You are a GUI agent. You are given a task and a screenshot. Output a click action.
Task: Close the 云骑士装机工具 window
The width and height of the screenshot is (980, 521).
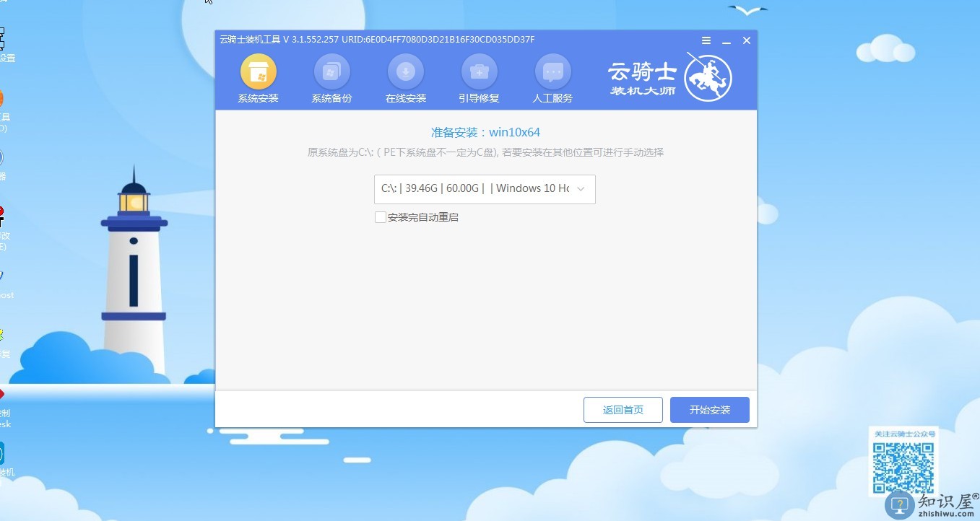coord(747,40)
